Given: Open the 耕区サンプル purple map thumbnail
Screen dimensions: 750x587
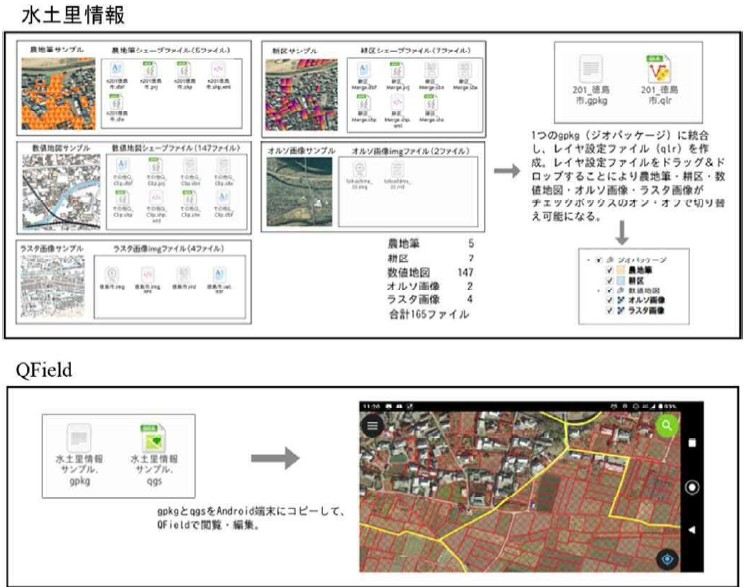Looking at the screenshot, I should click(x=301, y=94).
